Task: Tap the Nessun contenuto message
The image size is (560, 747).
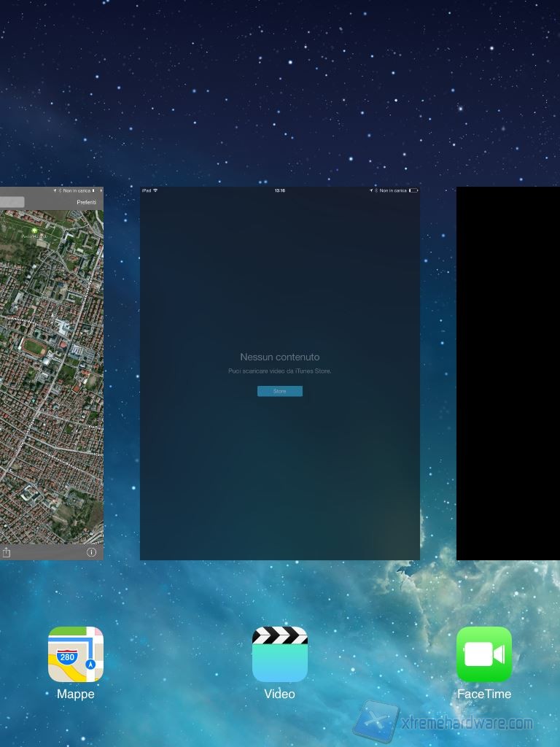Action: 280,357
